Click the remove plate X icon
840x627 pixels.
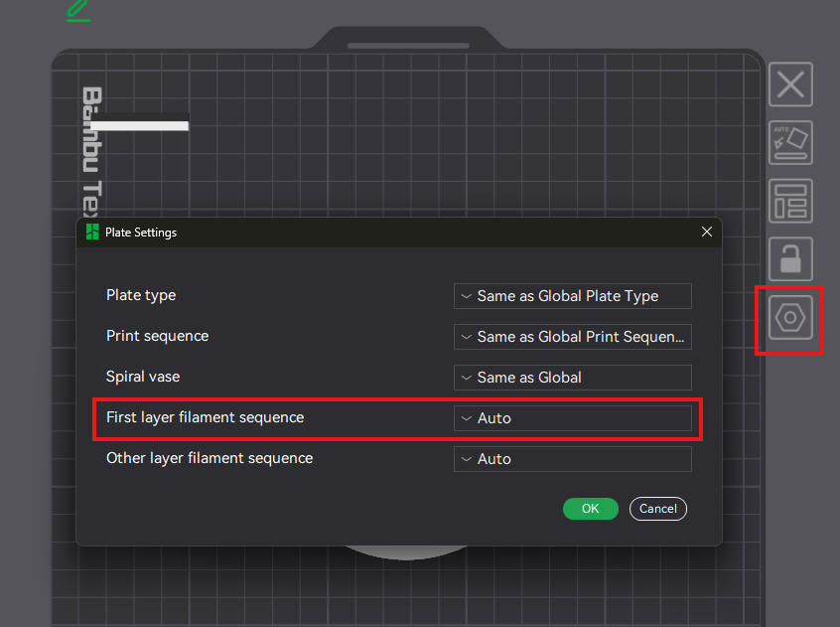pyautogui.click(x=790, y=84)
